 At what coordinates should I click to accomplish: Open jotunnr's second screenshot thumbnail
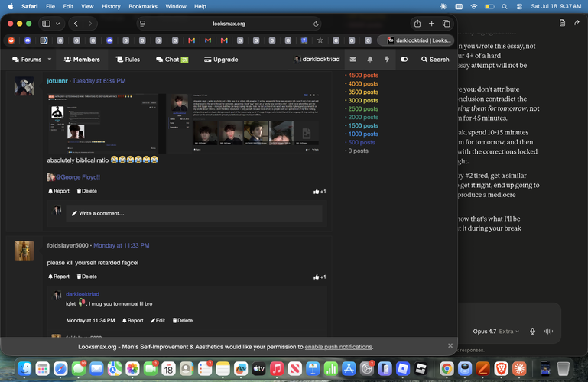click(x=244, y=124)
